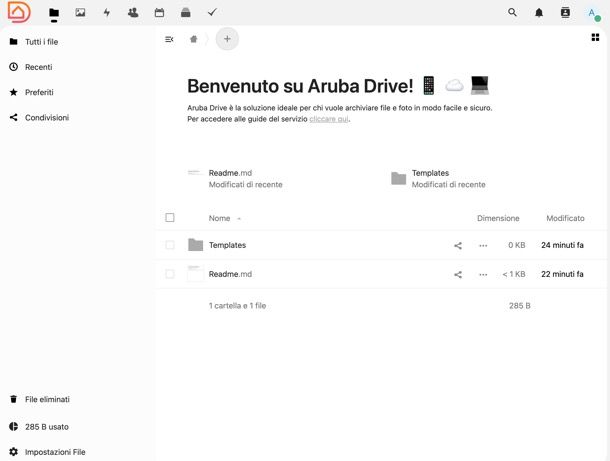Follow the cliccare qui link
This screenshot has height=461, width=610.
[x=329, y=119]
